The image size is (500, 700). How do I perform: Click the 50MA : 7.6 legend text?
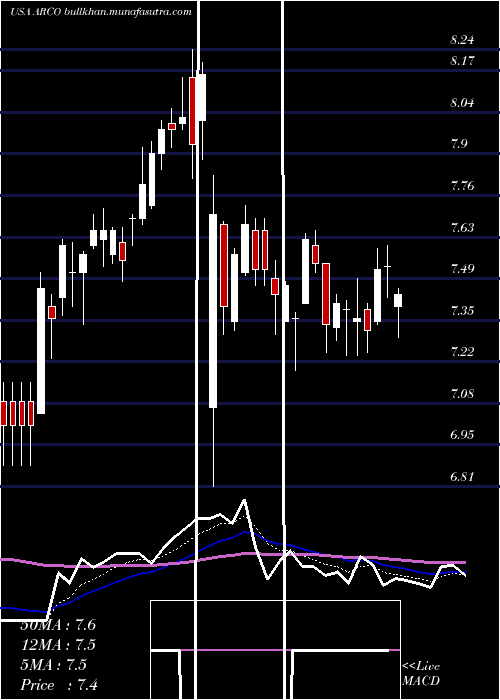tap(58, 625)
